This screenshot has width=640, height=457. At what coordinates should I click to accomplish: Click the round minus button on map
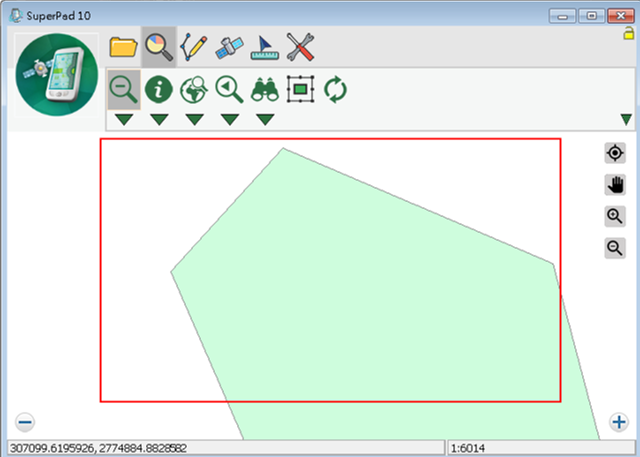[x=25, y=422]
